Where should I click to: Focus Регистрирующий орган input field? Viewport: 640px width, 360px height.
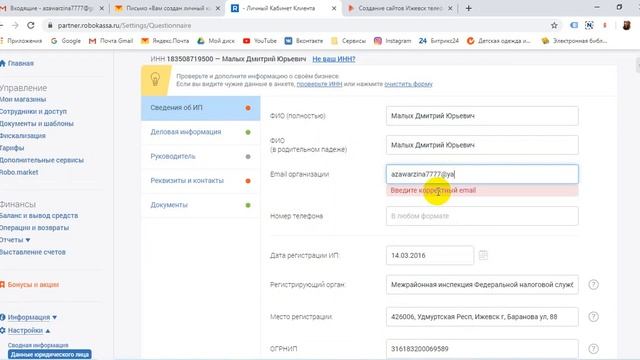tap(482, 284)
